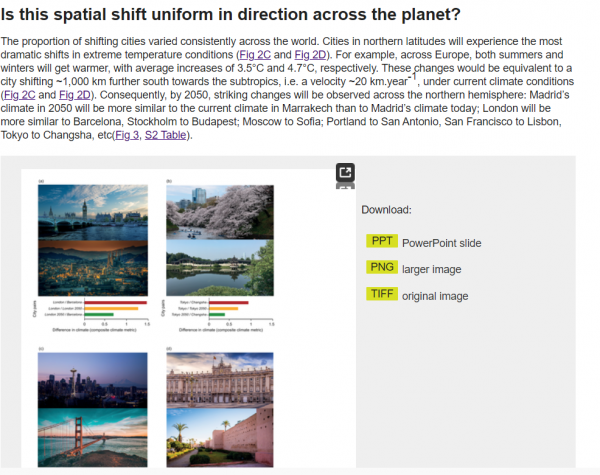The image size is (600, 475).
Task: Click the PNG download badge
Action: [x=382, y=268]
